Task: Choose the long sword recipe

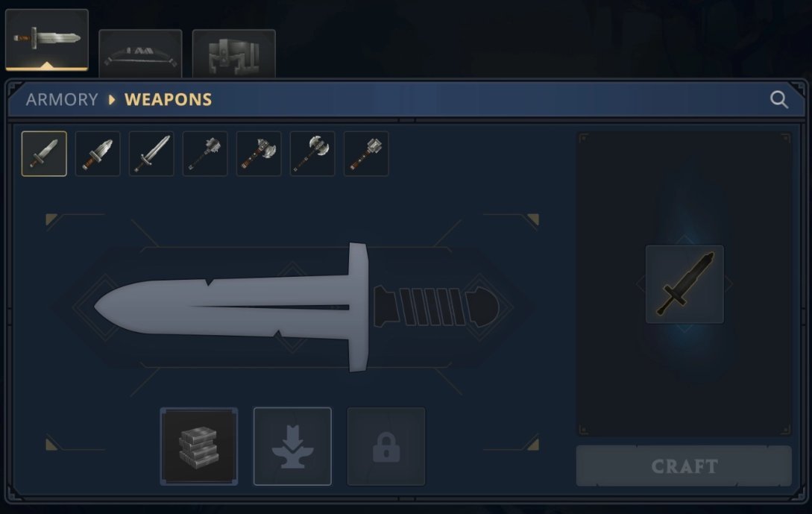Action: pos(151,154)
